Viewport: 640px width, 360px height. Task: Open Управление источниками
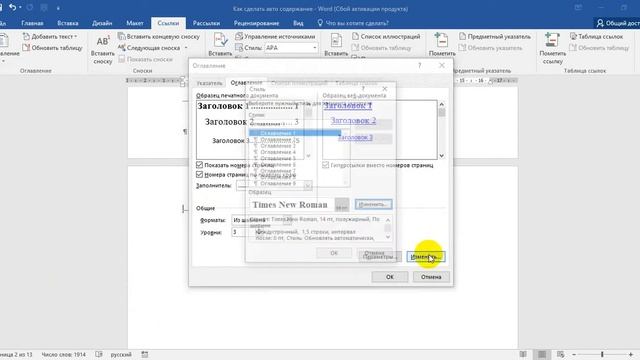point(275,36)
